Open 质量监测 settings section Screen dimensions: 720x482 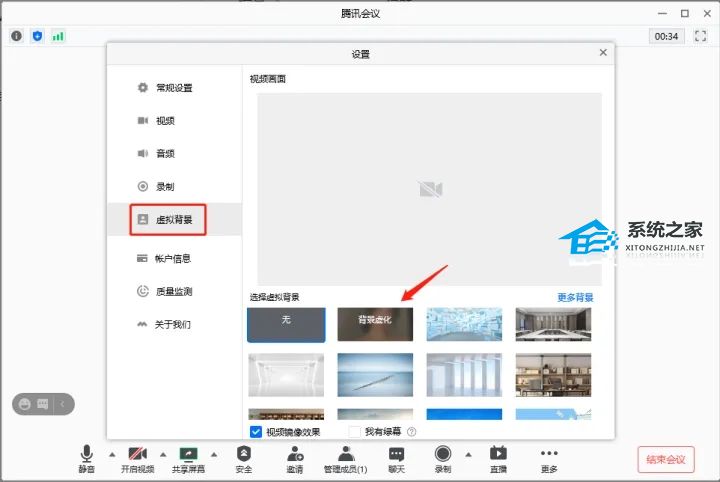point(174,291)
